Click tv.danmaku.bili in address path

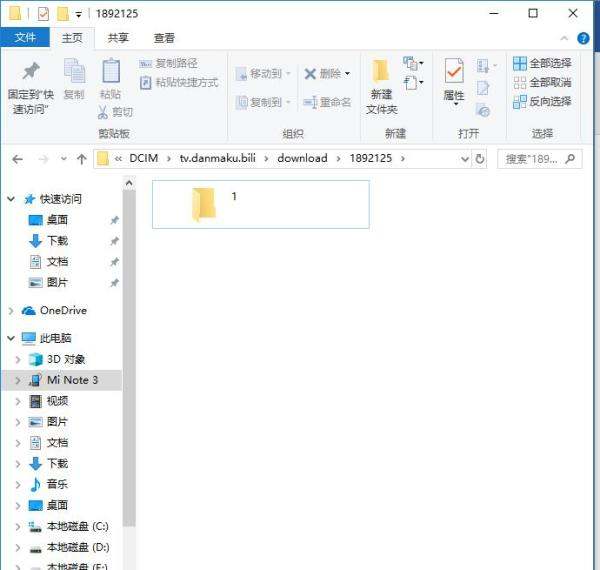[217, 158]
